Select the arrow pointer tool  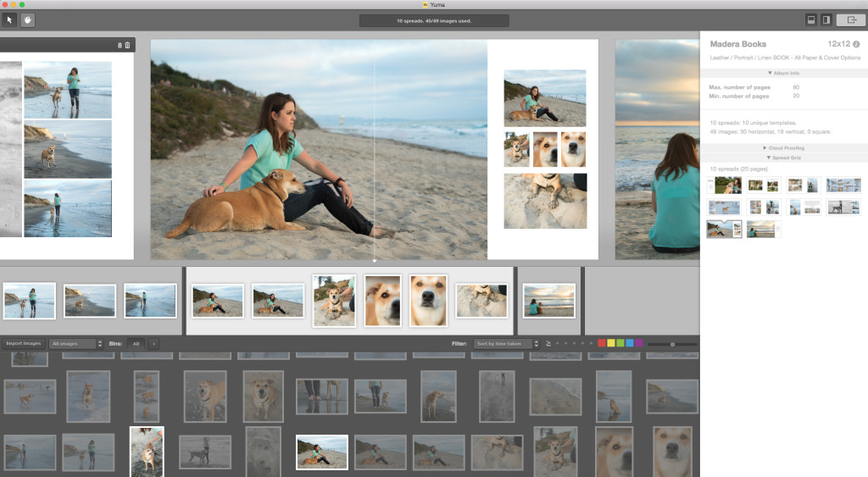[x=9, y=20]
